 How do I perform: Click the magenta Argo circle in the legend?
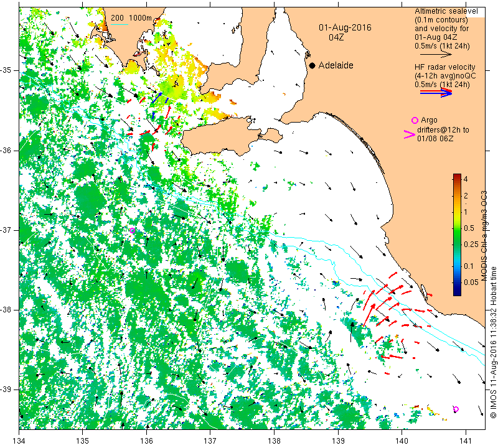pos(415,120)
